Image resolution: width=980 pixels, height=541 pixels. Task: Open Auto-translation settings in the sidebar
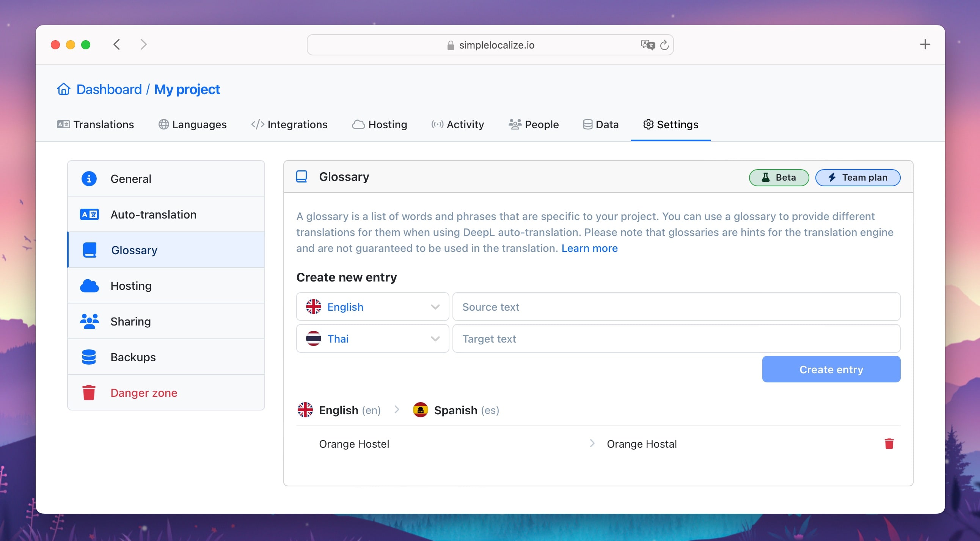coord(166,215)
